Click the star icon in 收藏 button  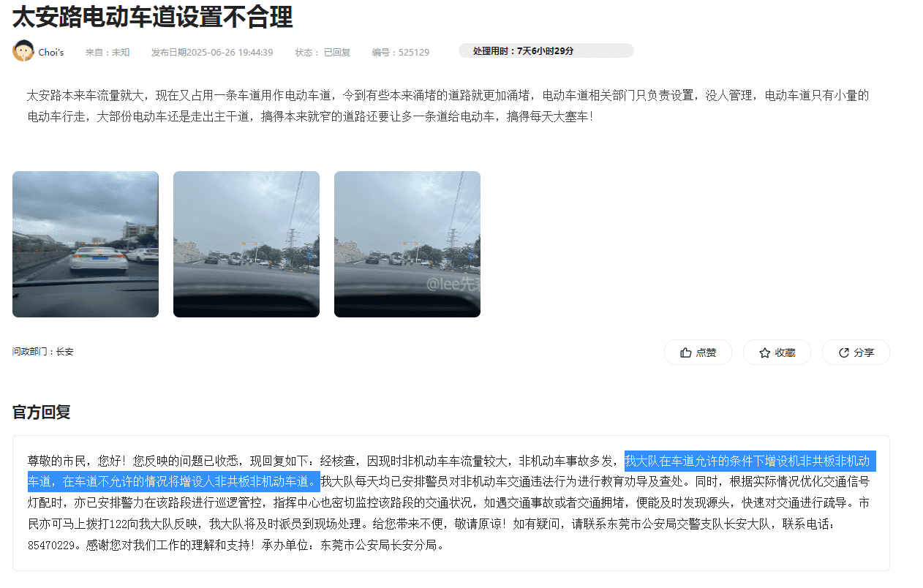(x=765, y=353)
